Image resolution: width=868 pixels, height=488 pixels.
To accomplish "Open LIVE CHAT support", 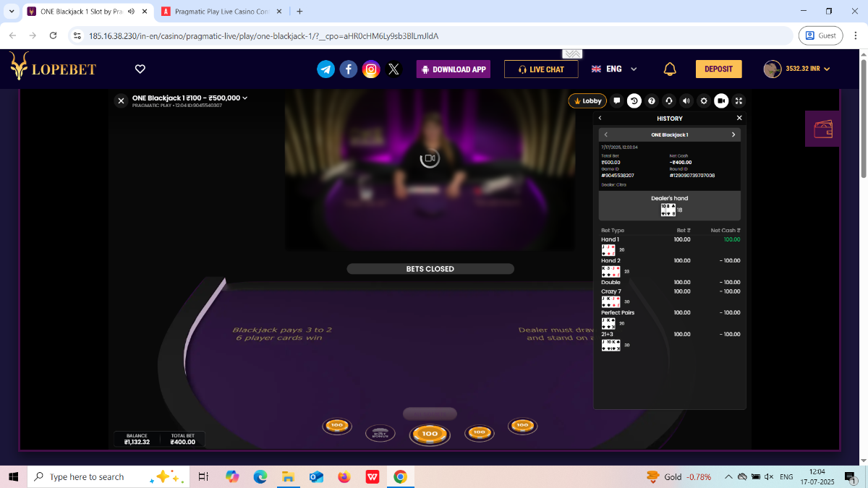I will click(x=541, y=69).
